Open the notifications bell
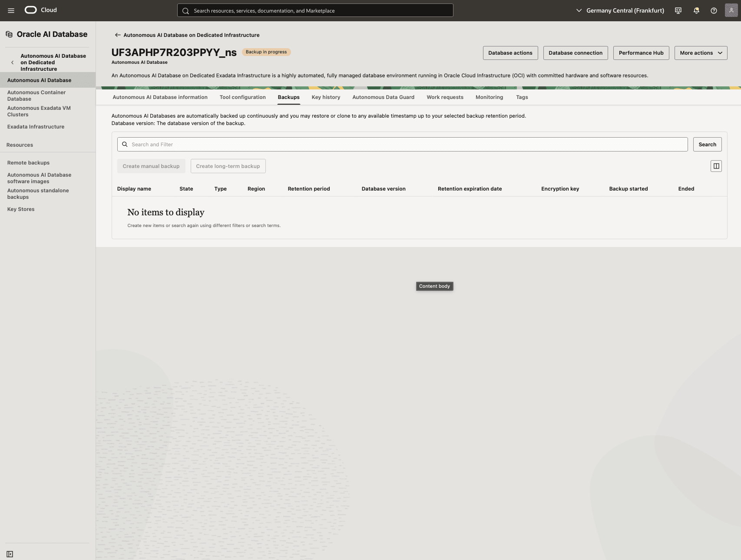The image size is (741, 560). (696, 10)
